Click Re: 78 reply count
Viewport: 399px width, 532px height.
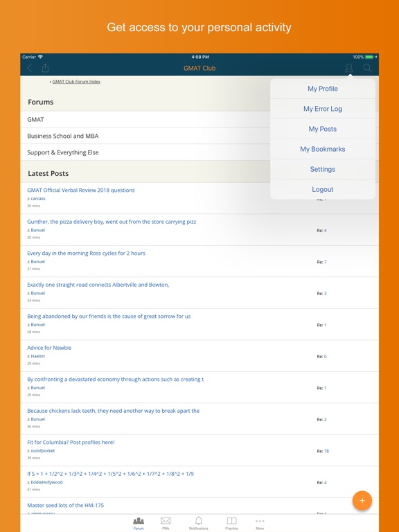click(x=323, y=451)
